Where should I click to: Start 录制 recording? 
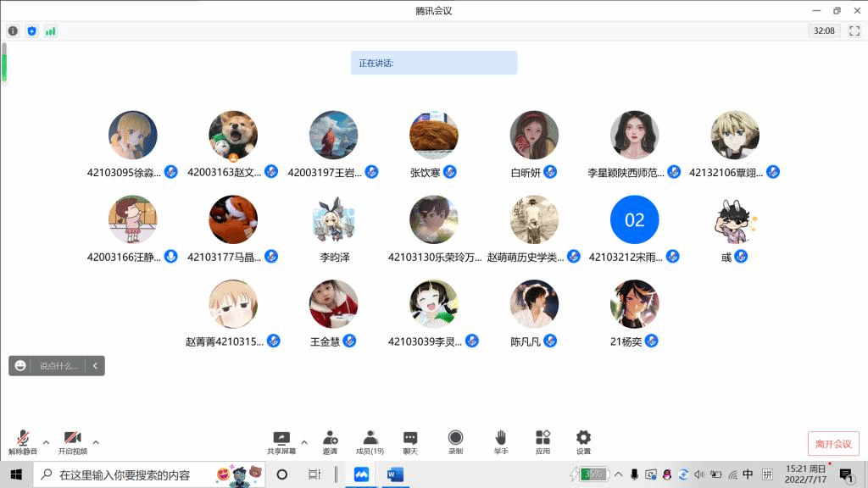[x=455, y=442]
